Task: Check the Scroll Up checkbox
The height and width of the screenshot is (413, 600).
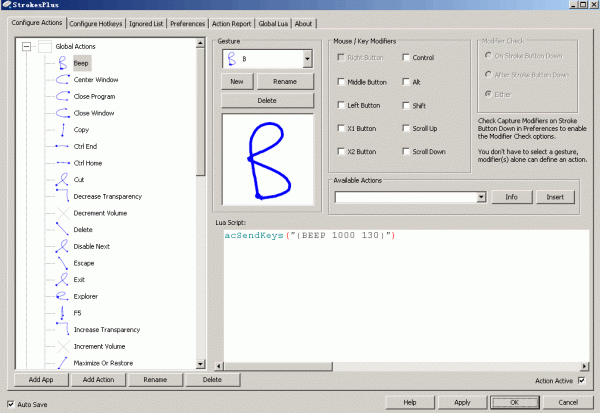Action: tap(406, 128)
